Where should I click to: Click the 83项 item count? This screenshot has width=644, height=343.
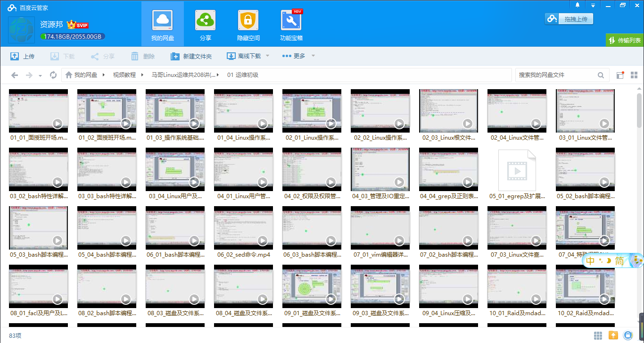click(15, 336)
